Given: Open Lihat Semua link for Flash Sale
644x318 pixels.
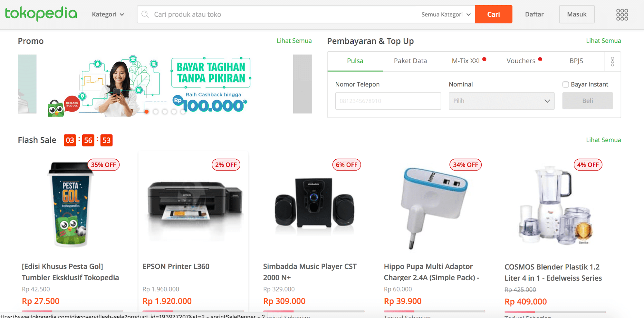Looking at the screenshot, I should point(603,140).
